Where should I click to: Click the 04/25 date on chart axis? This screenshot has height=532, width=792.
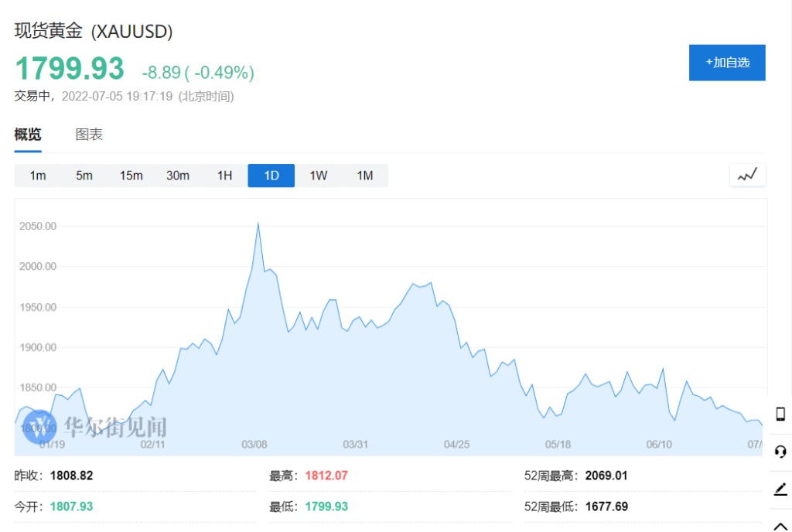click(456, 444)
